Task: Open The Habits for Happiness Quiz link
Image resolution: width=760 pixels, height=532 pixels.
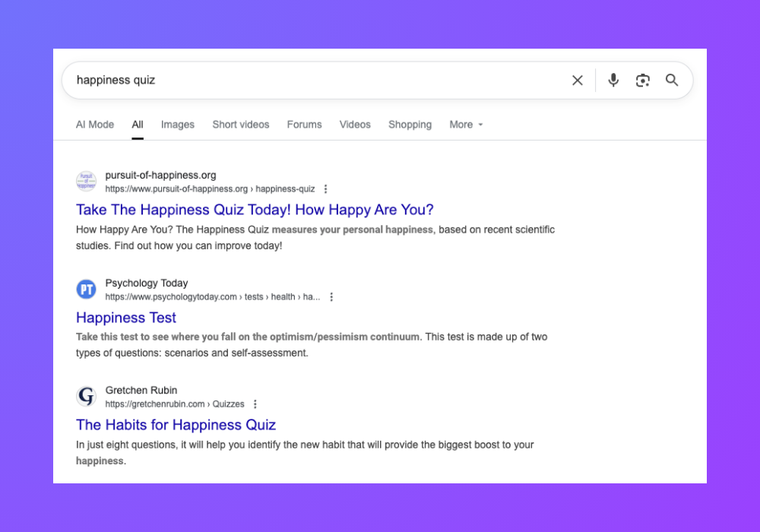Action: point(176,425)
